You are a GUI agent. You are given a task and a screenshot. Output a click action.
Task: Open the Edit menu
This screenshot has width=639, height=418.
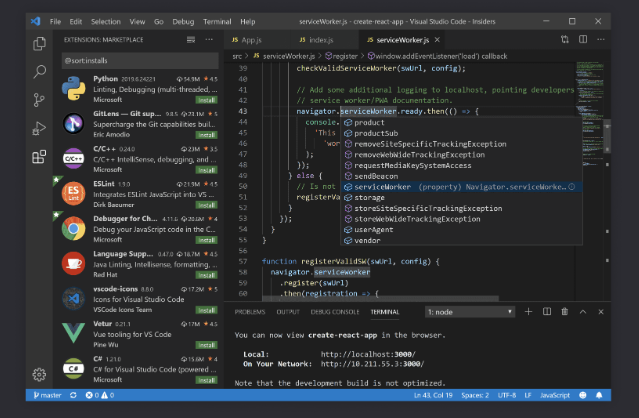point(75,22)
